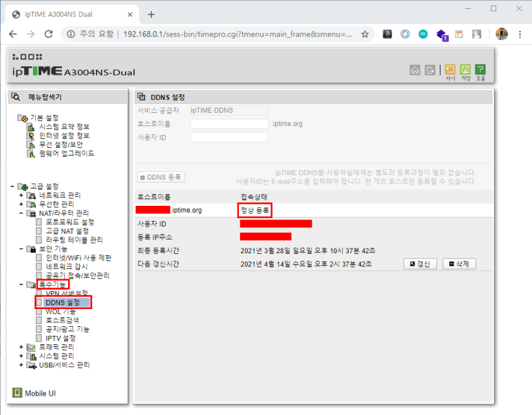Expand the 시스템 관리 node
This screenshot has height=415, width=532.
tap(21, 356)
